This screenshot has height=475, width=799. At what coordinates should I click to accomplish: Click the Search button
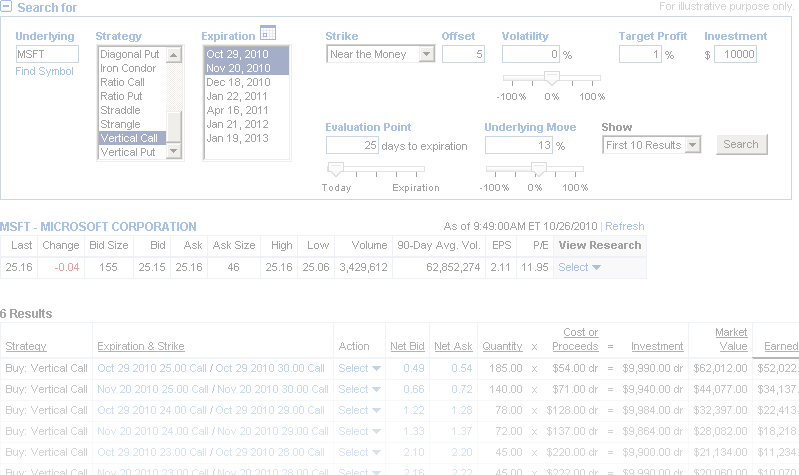click(x=740, y=144)
